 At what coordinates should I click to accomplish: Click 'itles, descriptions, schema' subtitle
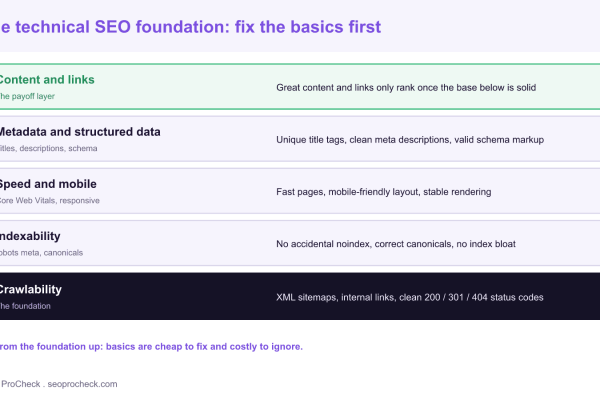49,149
